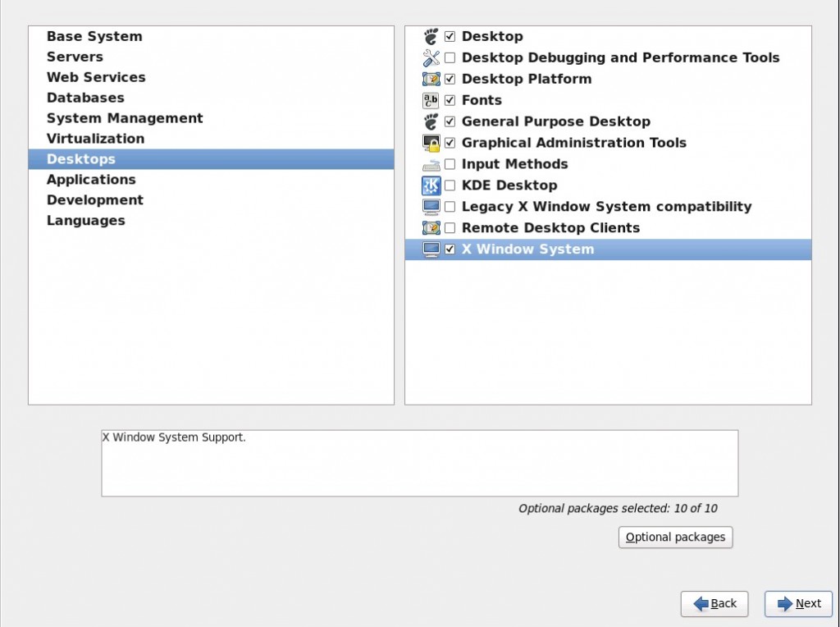The image size is (840, 627).
Task: Click the Desktop group GNOME foot icon
Action: point(430,36)
